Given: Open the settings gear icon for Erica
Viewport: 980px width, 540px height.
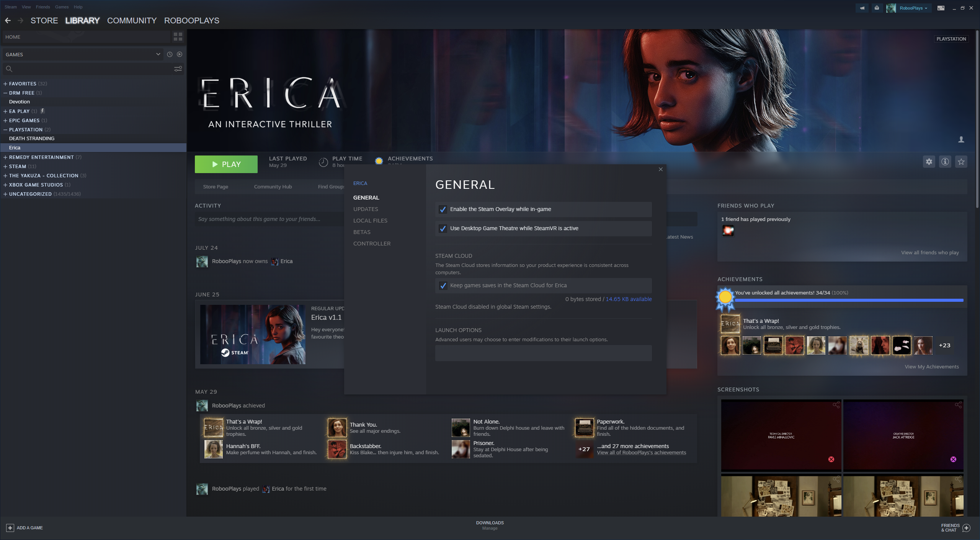Looking at the screenshot, I should 929,162.
